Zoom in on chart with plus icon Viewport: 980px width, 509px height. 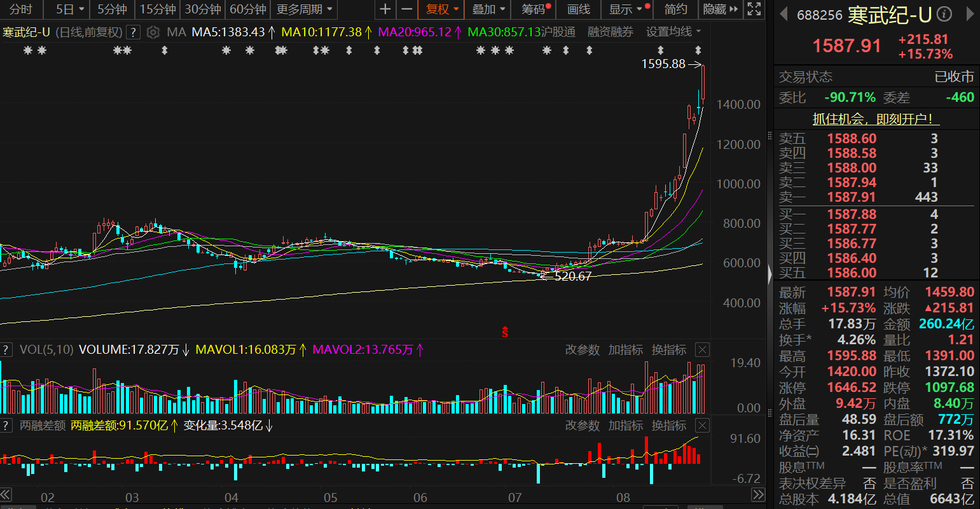pos(386,10)
